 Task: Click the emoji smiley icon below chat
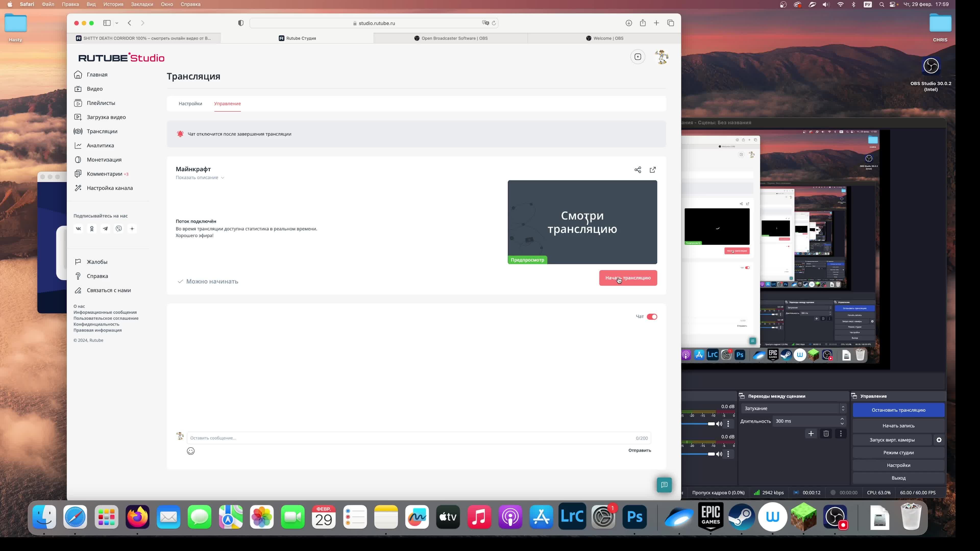coord(191,451)
